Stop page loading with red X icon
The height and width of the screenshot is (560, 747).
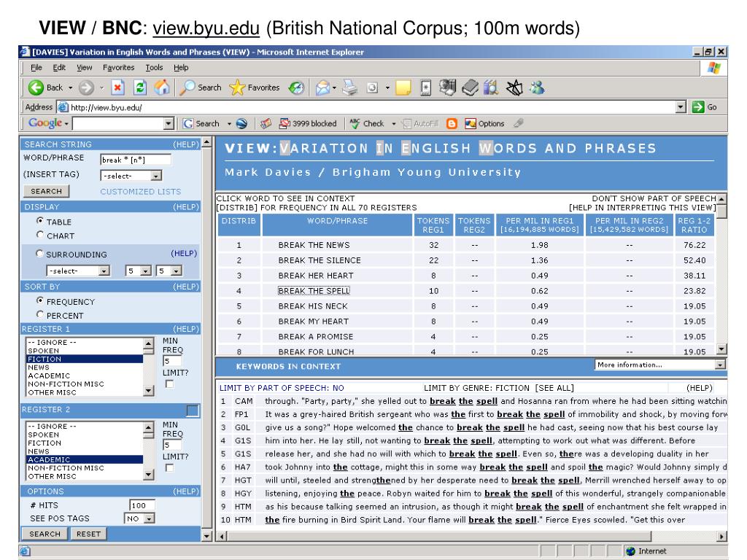pyautogui.click(x=117, y=87)
